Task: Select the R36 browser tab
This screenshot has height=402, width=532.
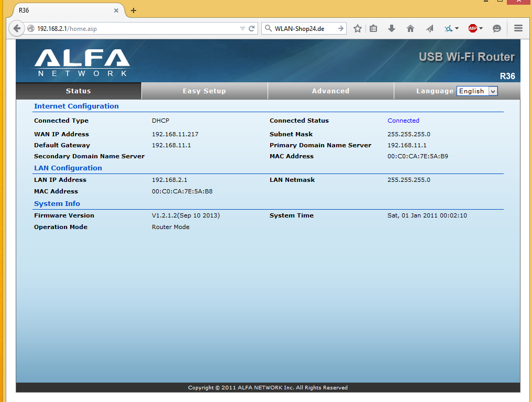Action: click(x=69, y=10)
